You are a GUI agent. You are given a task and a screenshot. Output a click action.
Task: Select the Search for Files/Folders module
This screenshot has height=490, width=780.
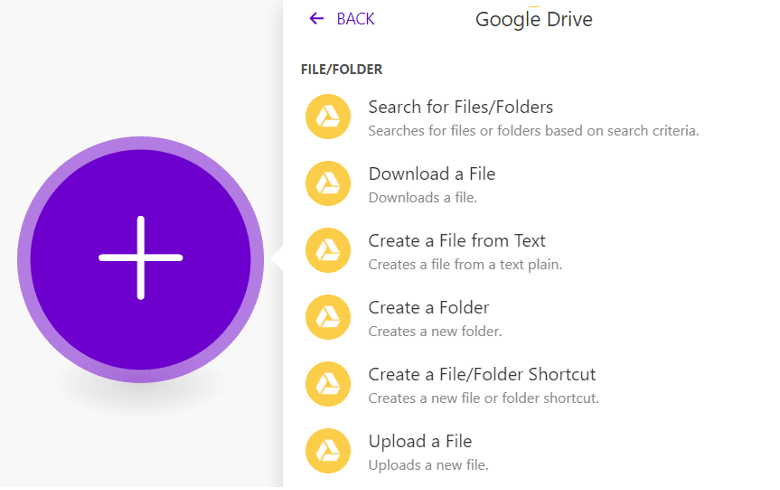tap(460, 107)
